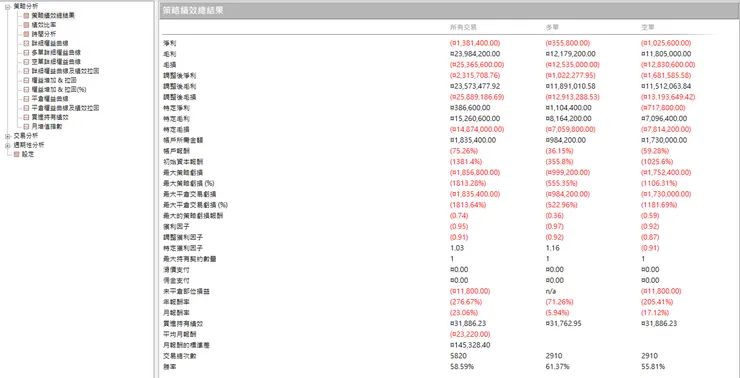This screenshot has width=740, height=378.
Task: Click the (¤25,365,600.00) gross loss value
Action: (477, 65)
